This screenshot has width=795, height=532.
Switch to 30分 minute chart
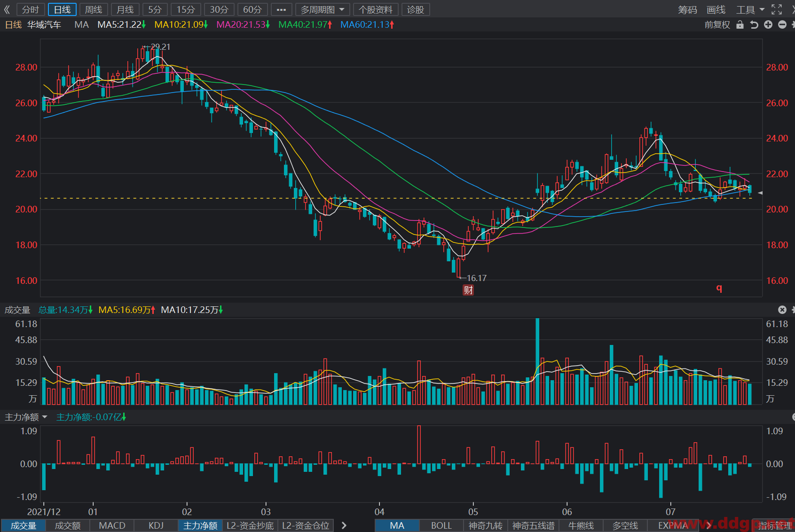coord(219,9)
